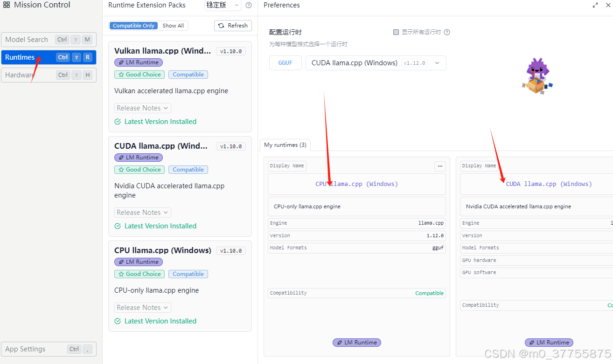Open App Settings at sidebar bottom

49,349
